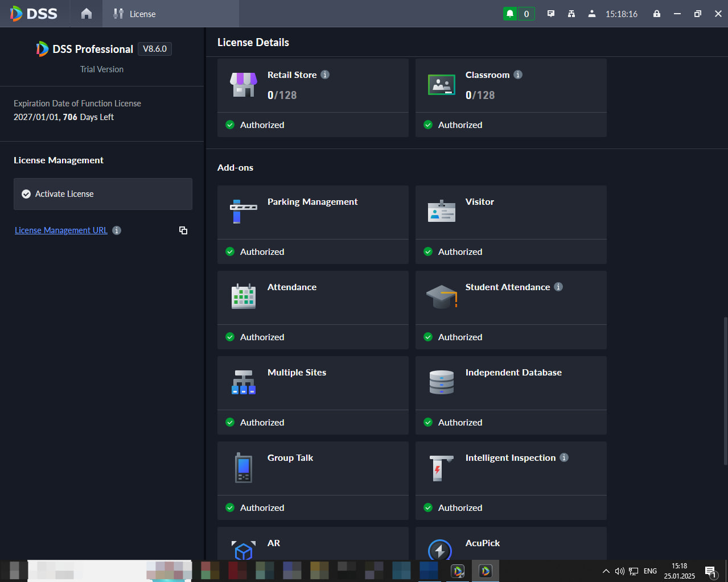
Task: Lock the client with padlock icon
Action: [x=657, y=14]
